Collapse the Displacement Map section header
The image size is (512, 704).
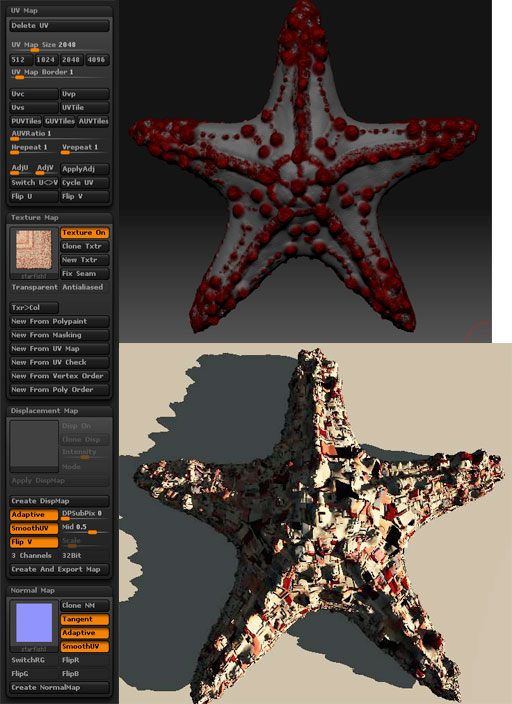pos(59,411)
